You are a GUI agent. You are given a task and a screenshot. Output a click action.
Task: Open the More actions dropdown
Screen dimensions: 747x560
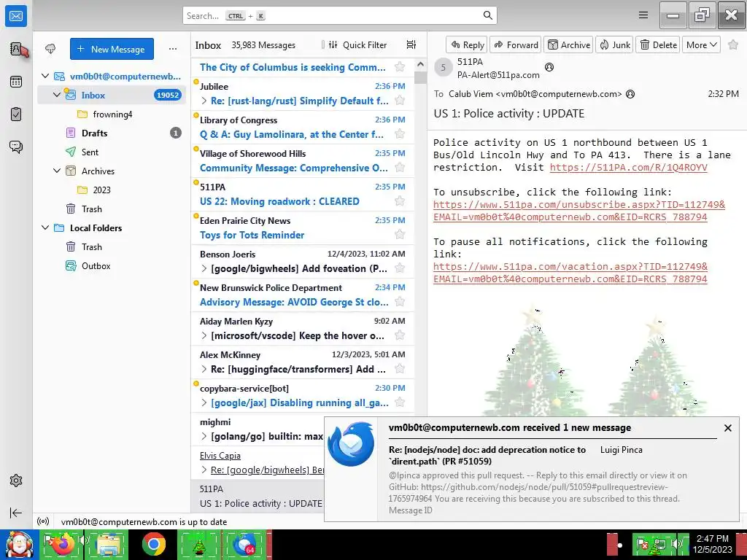coord(701,44)
